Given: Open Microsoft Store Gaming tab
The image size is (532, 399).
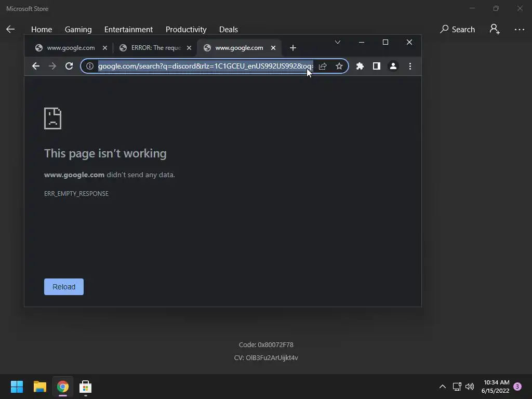Looking at the screenshot, I should coord(78,30).
